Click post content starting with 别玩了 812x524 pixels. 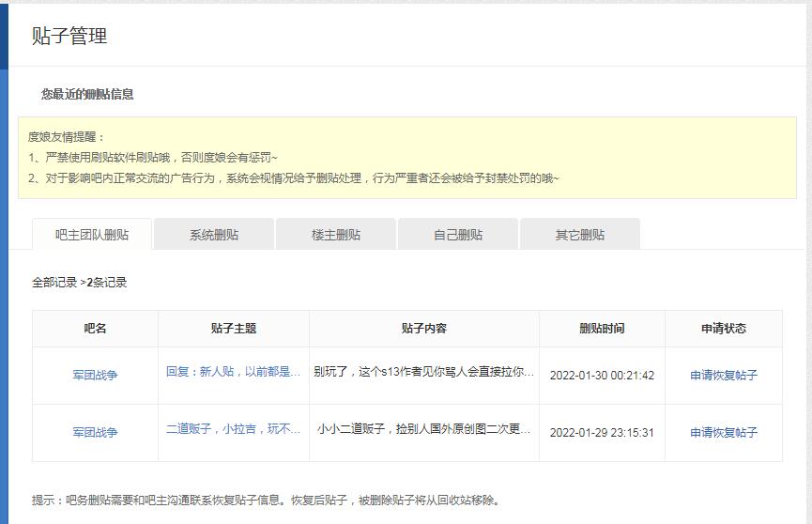[x=424, y=372]
